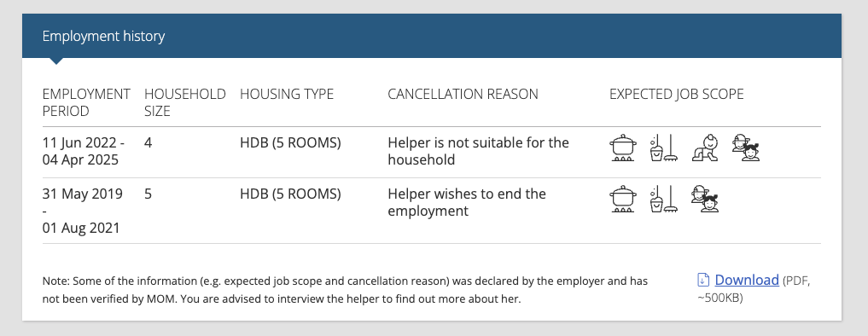Select the Employment history header tab
The width and height of the screenshot is (868, 336).
pos(103,36)
